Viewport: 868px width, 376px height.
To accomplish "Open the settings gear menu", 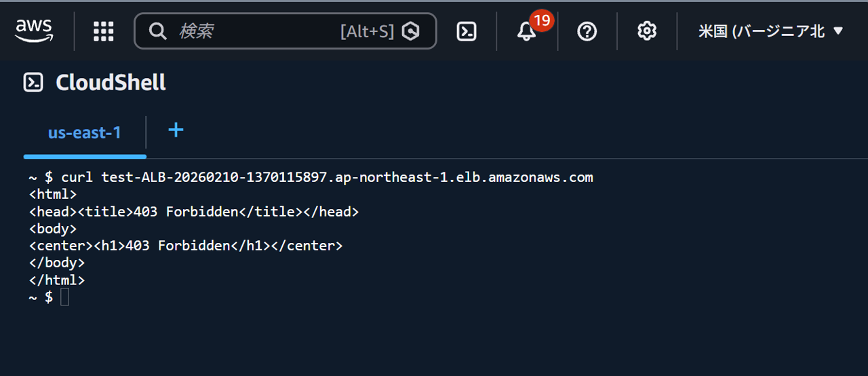I will 647,31.
